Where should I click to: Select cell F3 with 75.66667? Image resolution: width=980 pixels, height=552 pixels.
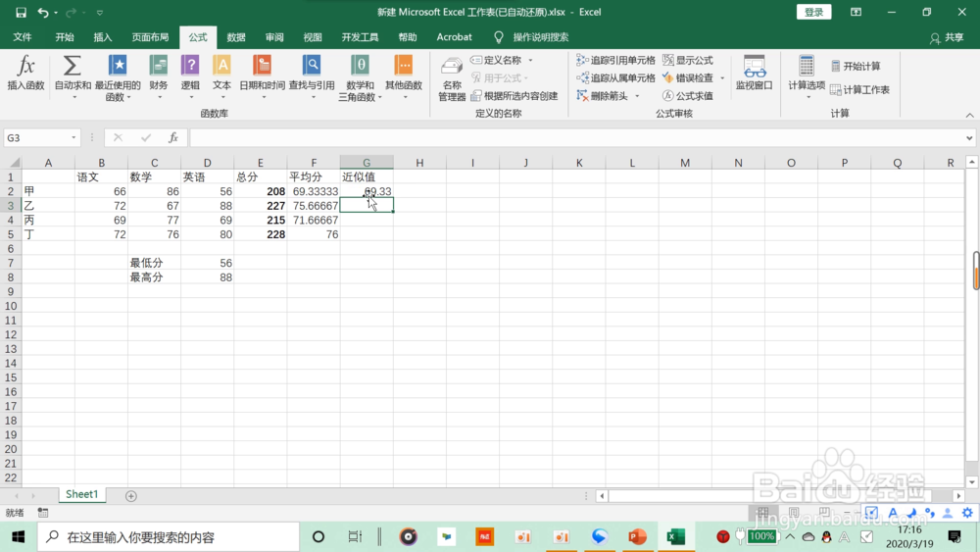coord(314,206)
